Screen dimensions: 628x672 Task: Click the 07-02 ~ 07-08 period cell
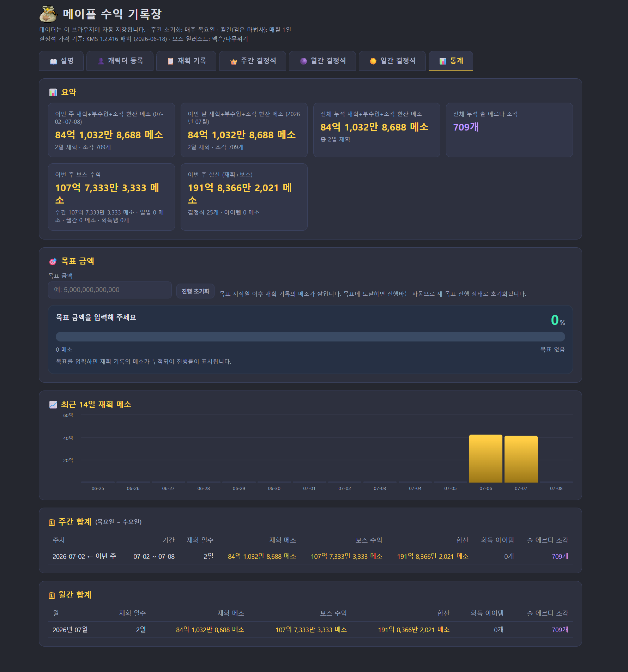pyautogui.click(x=154, y=557)
